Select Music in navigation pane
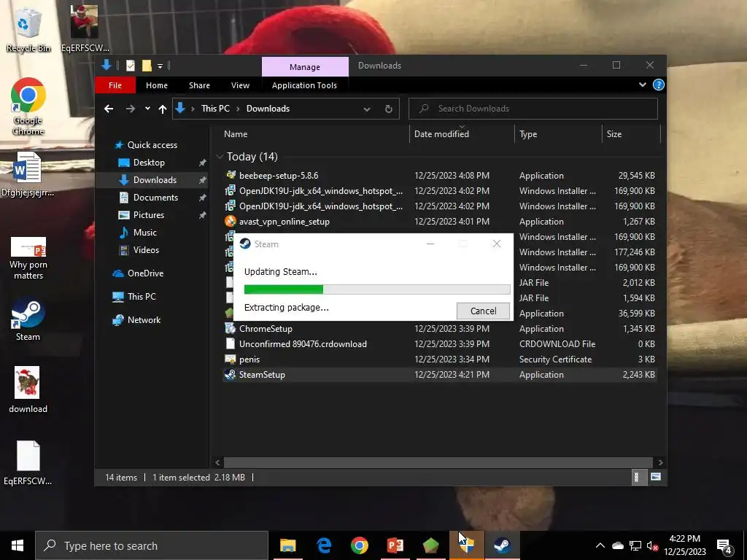Image resolution: width=747 pixels, height=560 pixels. coord(145,233)
